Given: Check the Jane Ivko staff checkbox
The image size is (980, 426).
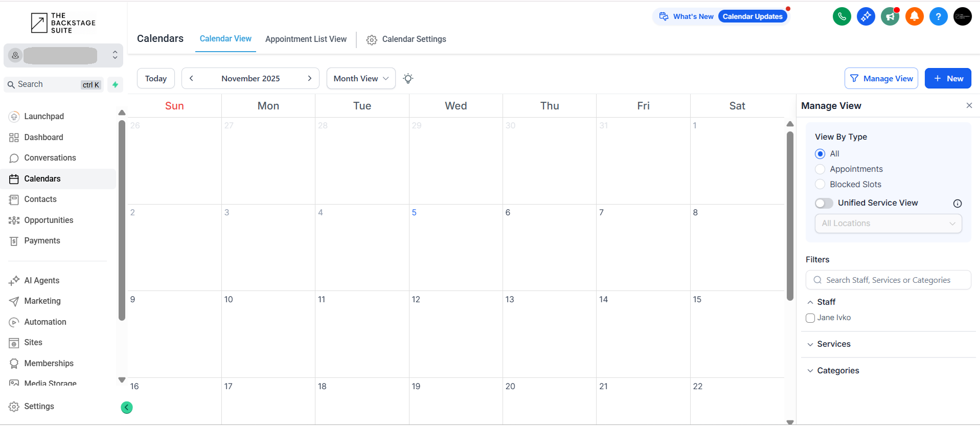Looking at the screenshot, I should click(x=810, y=318).
